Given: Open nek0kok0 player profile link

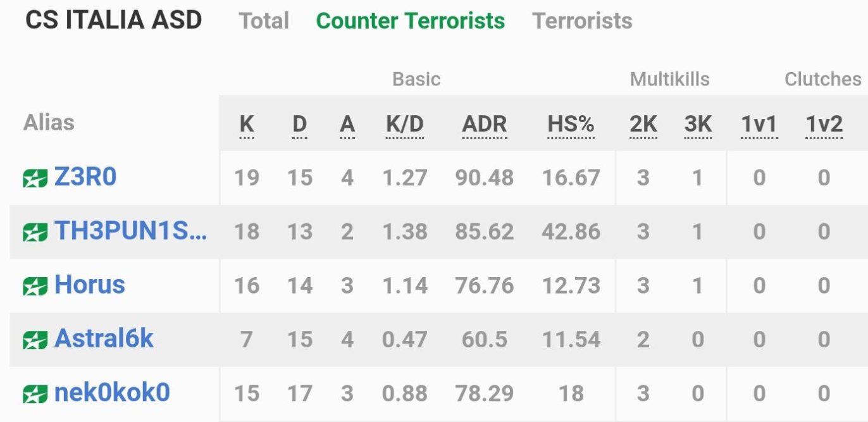Looking at the screenshot, I should click(x=113, y=393).
